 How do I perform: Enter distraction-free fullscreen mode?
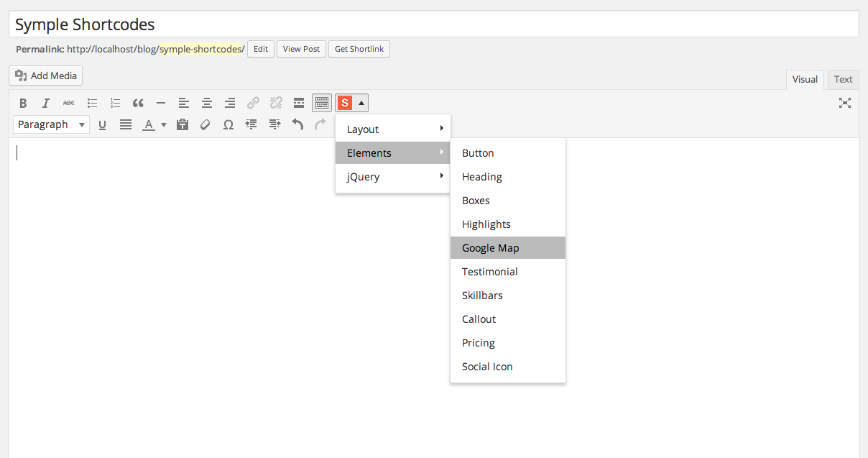tap(845, 103)
